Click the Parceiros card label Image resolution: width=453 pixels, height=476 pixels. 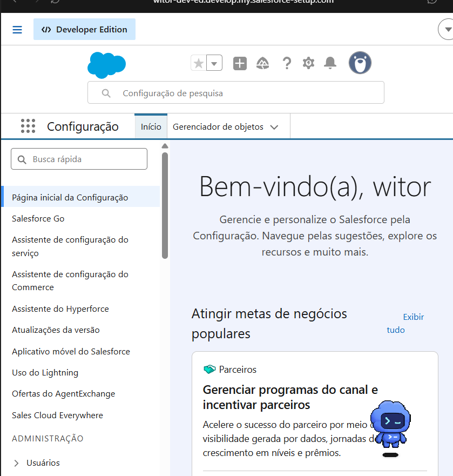pos(238,370)
